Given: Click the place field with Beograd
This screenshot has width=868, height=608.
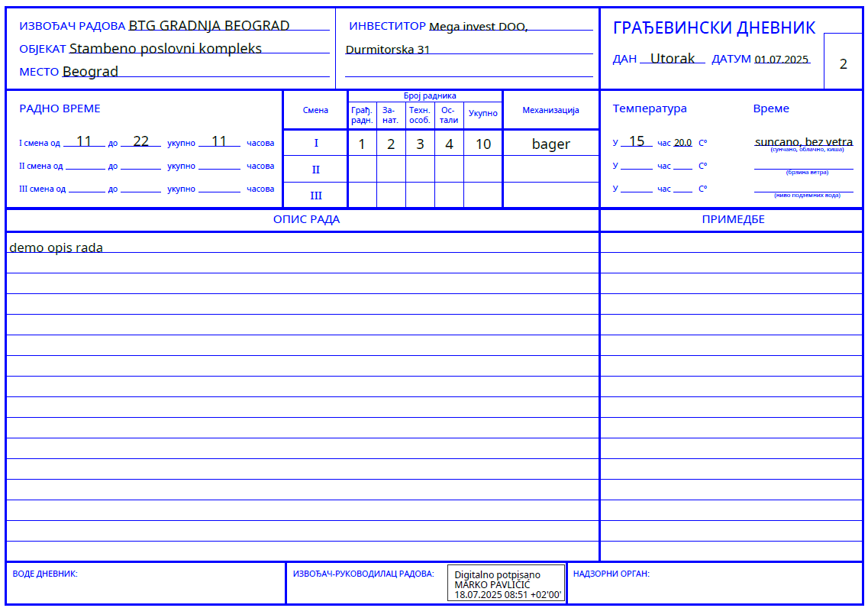Looking at the screenshot, I should click(90, 72).
